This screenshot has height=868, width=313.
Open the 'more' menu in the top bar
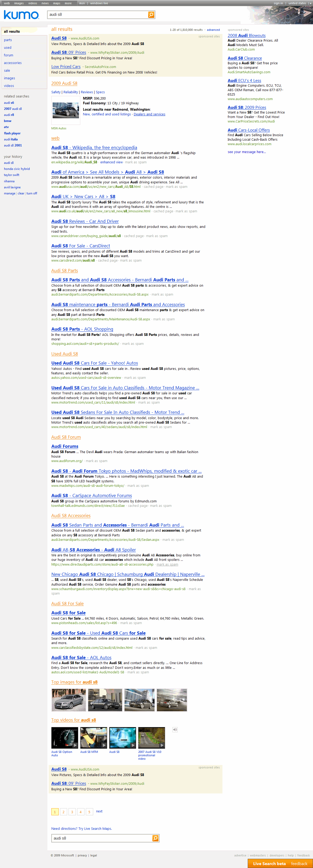click(68, 3)
